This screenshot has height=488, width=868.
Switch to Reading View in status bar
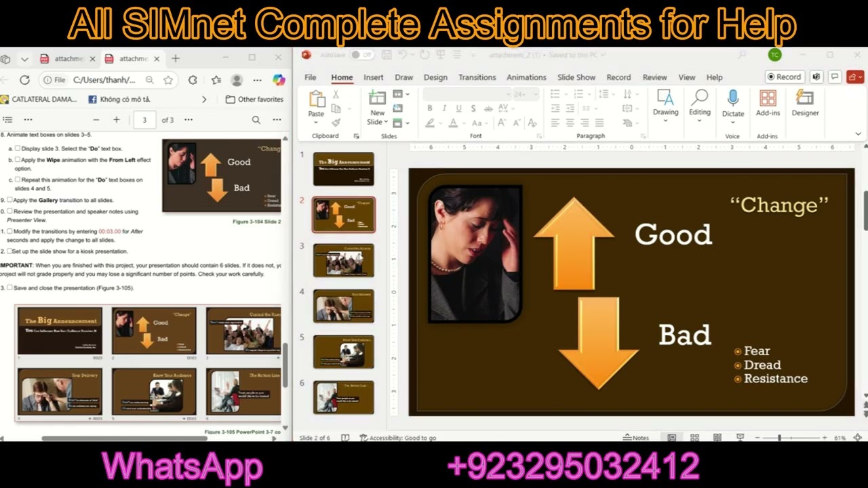tap(717, 438)
